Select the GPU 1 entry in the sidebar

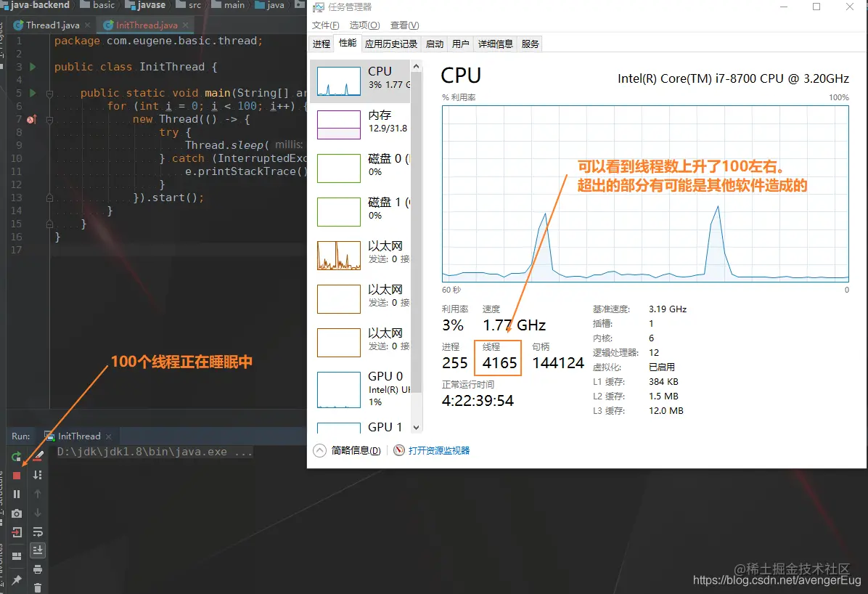pyautogui.click(x=360, y=427)
